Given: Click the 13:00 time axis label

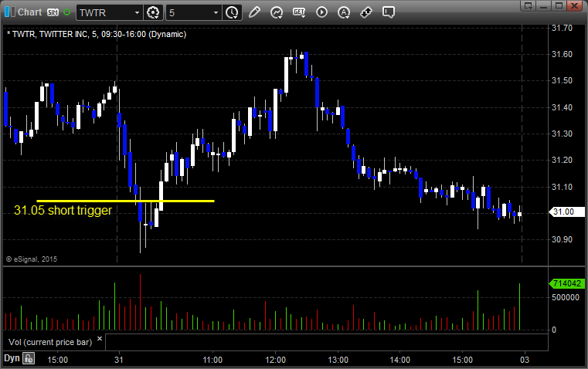Looking at the screenshot, I should [x=338, y=360].
